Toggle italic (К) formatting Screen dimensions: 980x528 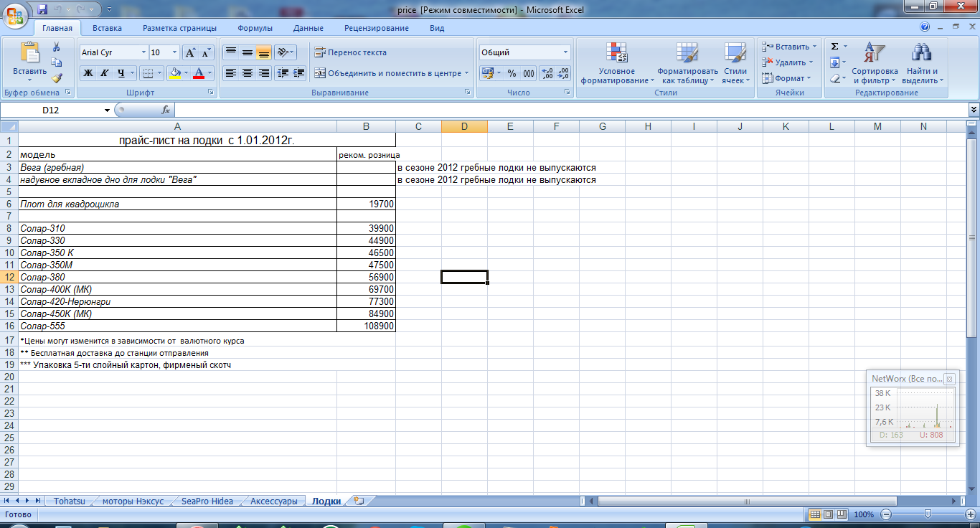pos(104,72)
